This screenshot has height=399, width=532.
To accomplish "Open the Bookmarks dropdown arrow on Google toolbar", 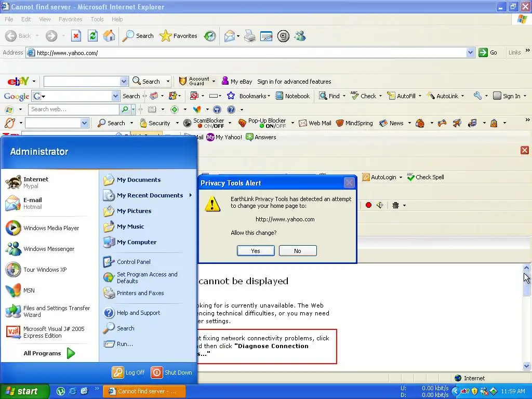I will click(x=269, y=96).
